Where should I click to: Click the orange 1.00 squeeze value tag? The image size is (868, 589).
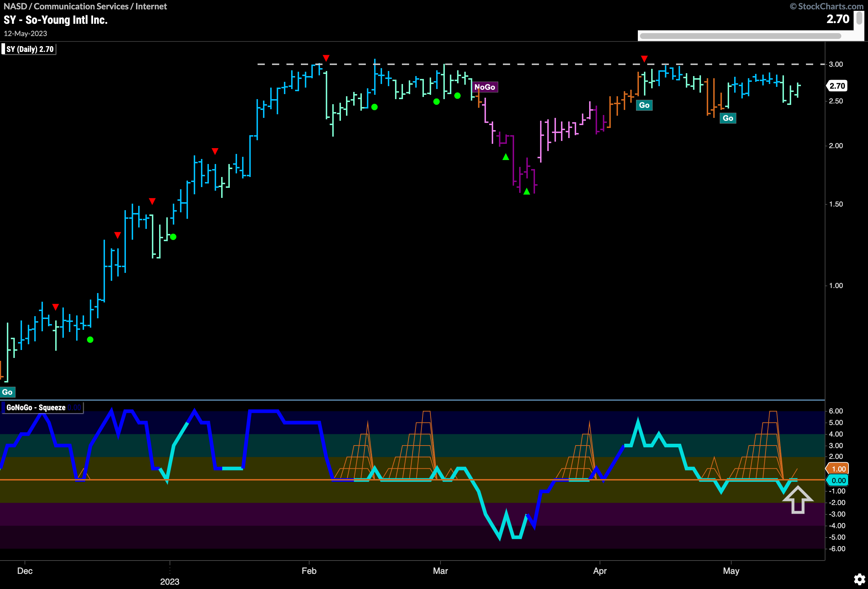tap(838, 469)
